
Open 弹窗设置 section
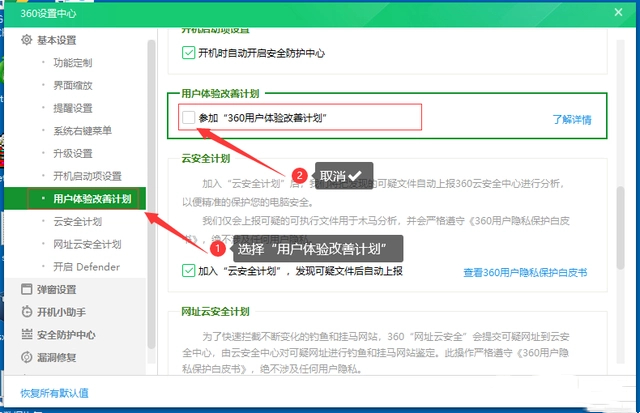[56, 289]
